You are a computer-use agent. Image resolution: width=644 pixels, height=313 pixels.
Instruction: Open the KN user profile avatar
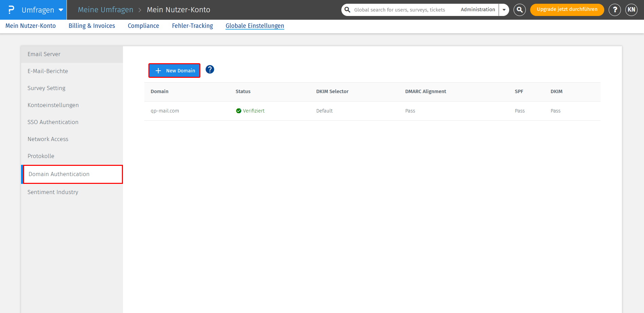631,10
